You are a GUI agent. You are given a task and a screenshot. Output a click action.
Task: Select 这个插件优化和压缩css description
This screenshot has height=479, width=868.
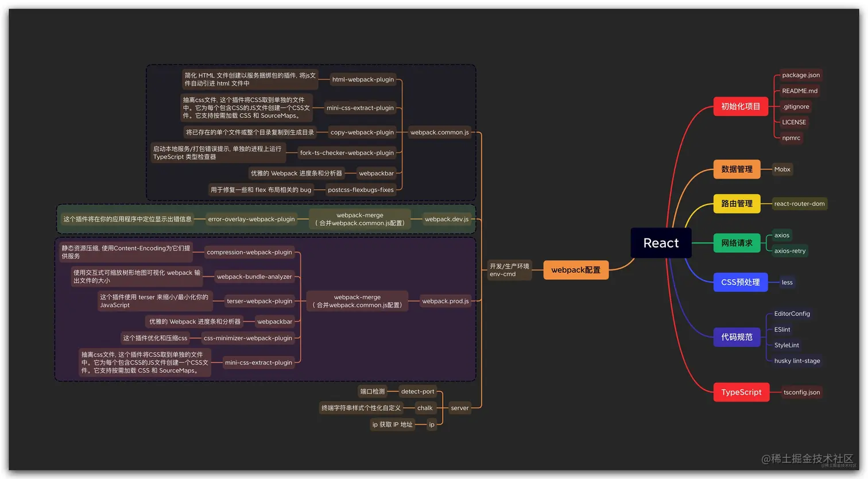click(x=155, y=338)
